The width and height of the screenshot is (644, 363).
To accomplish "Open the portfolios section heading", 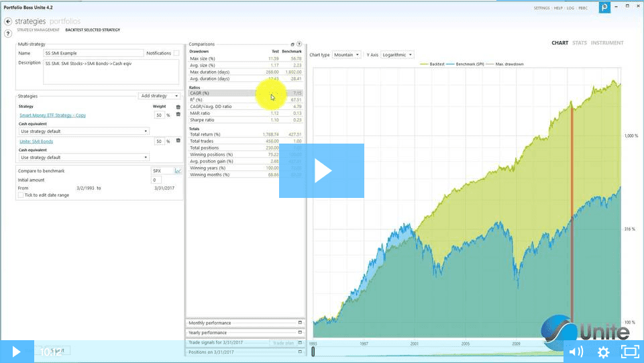I will tap(65, 21).
